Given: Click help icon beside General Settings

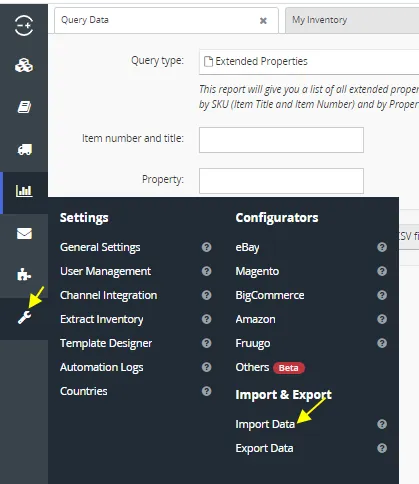Looking at the screenshot, I should (206, 247).
